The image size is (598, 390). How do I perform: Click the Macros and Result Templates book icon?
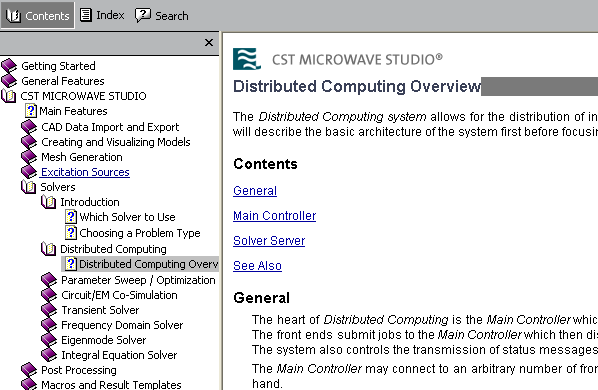coord(29,384)
